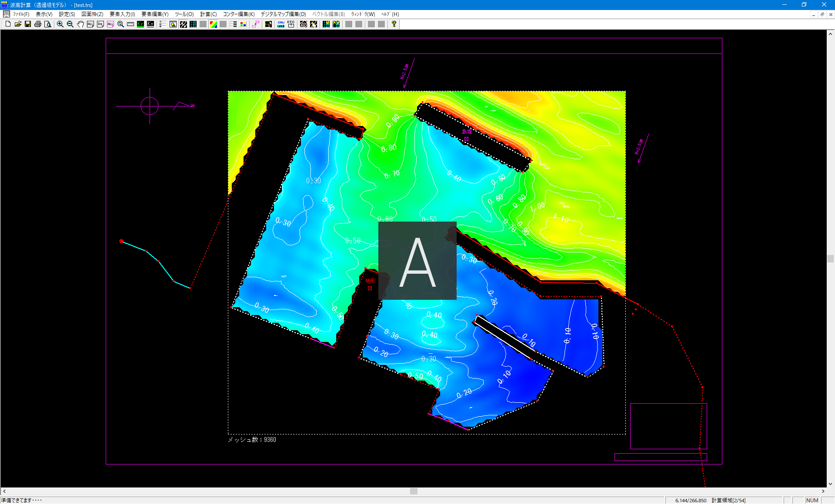Click the spiral contour edit icon
The width and height of the screenshot is (835, 504).
click(x=304, y=24)
